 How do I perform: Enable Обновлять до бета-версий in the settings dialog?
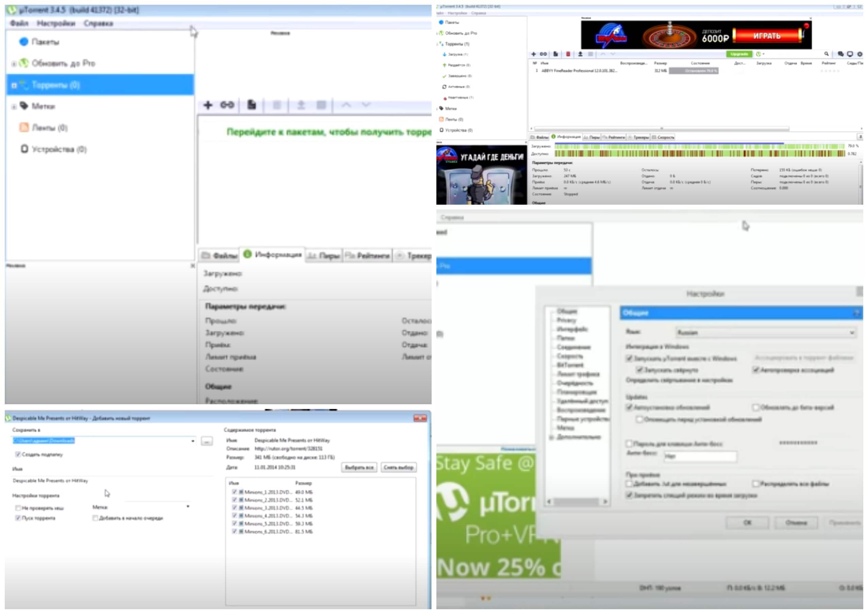point(756,407)
